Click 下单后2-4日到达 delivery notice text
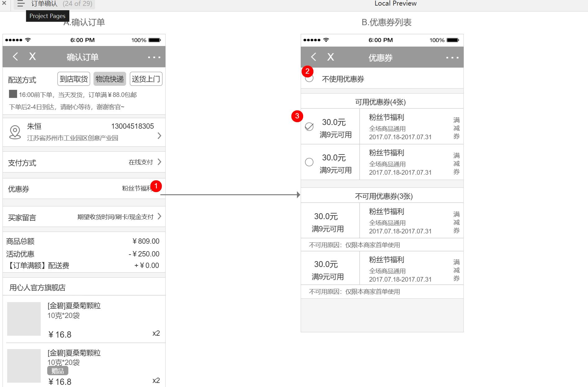 click(x=66, y=107)
